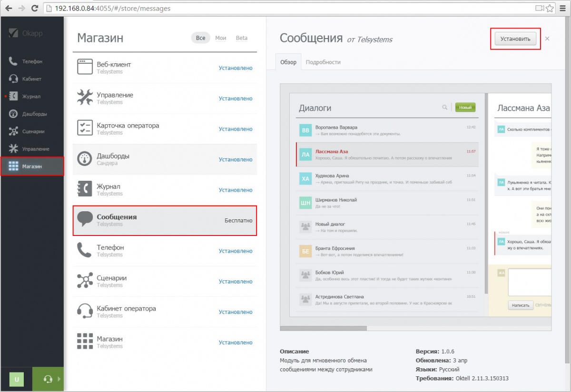Switch store filter to Beta
The width and height of the screenshot is (571, 392).
[x=242, y=38]
